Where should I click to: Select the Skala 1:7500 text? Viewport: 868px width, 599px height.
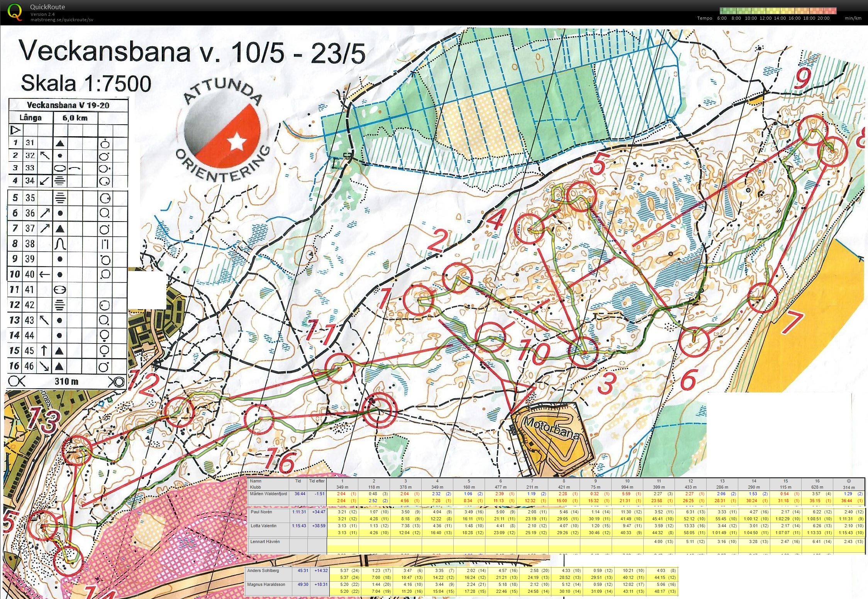86,83
